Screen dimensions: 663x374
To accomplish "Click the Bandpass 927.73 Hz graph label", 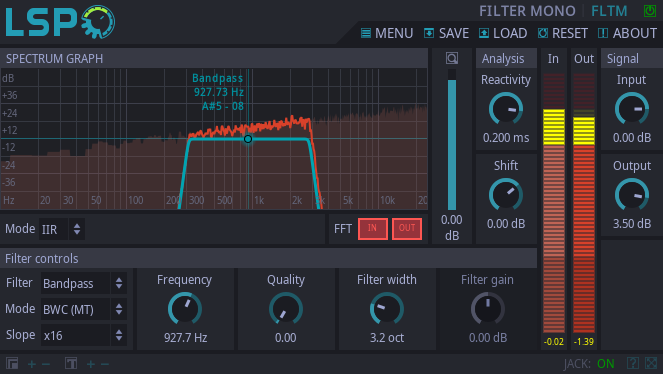I will coord(218,92).
